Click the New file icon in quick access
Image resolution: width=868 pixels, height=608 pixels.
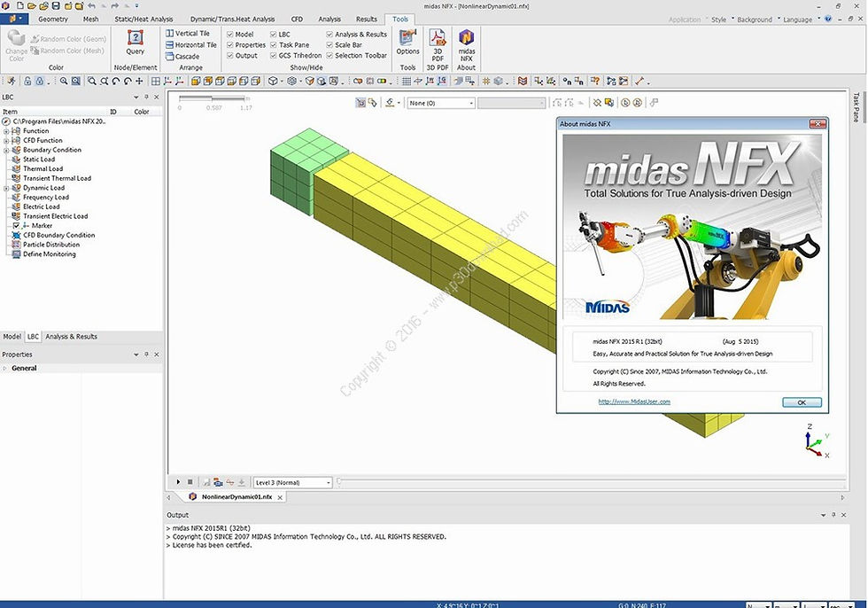pyautogui.click(x=19, y=6)
